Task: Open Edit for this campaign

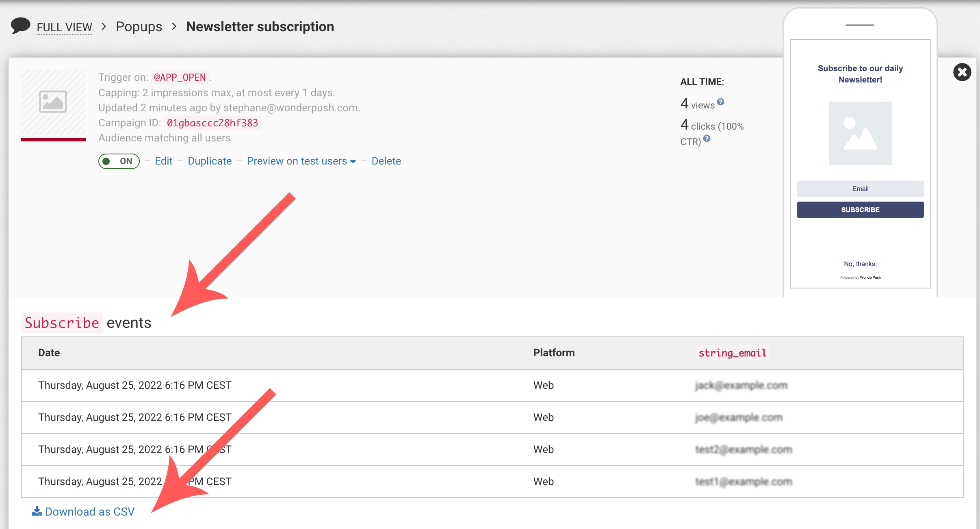Action: (x=163, y=161)
